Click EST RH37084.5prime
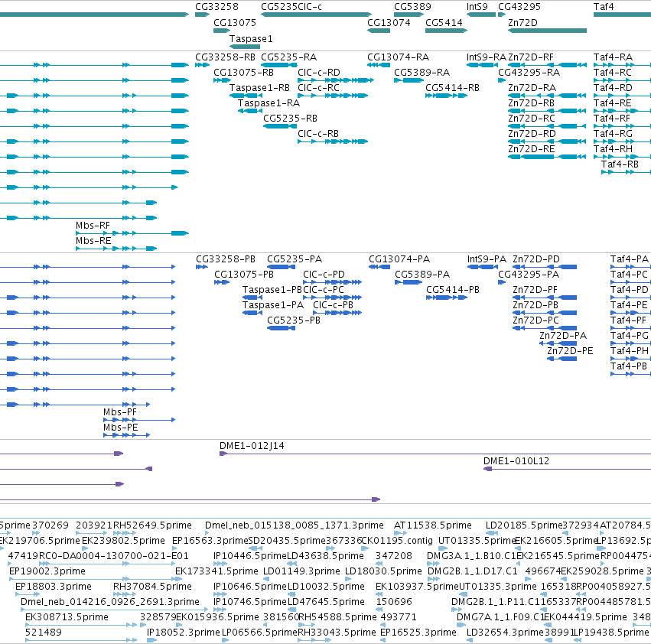Image resolution: width=651 pixels, height=644 pixels. (x=124, y=594)
